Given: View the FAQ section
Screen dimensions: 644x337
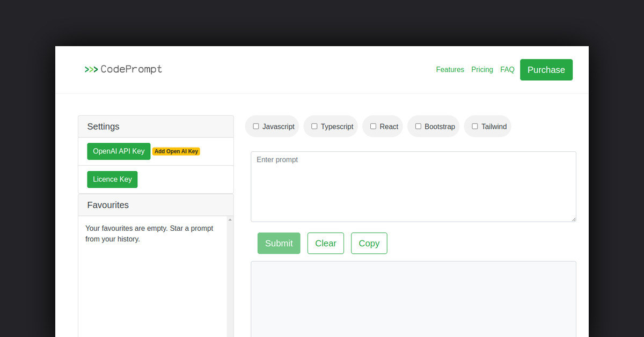Looking at the screenshot, I should click(x=507, y=69).
